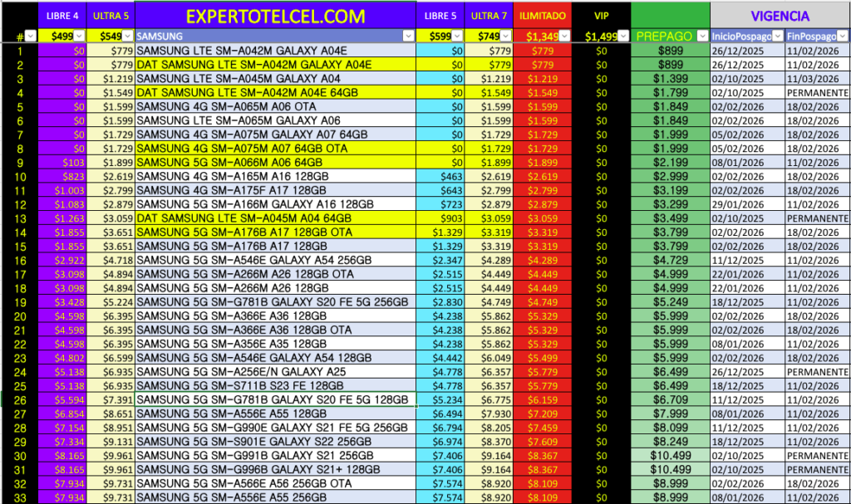This screenshot has width=851, height=504.
Task: Select the LIBRE 4 header cell
Action: pyautogui.click(x=62, y=16)
